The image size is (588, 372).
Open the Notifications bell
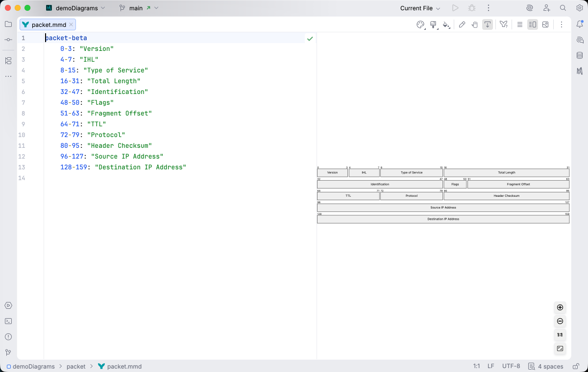580,24
